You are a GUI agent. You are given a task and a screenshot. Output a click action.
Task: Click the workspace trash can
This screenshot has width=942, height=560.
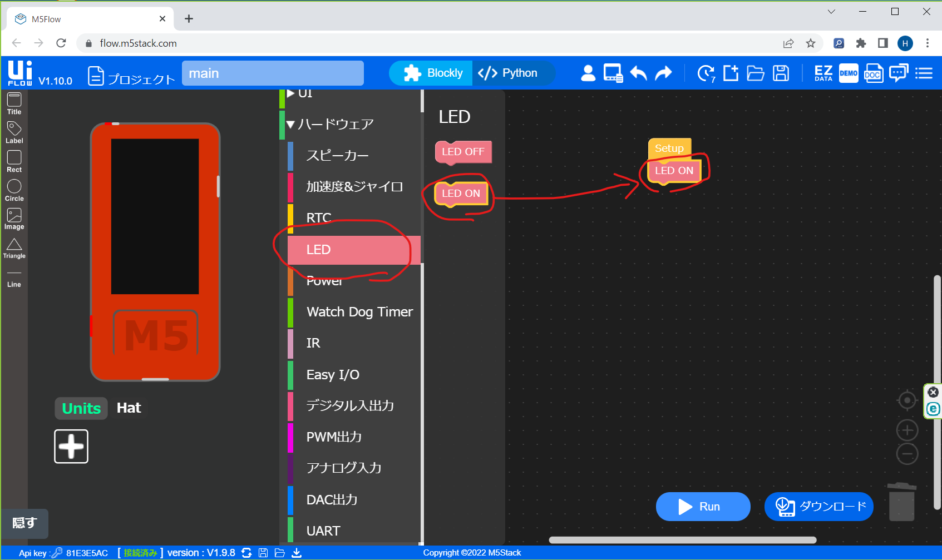pos(901,501)
